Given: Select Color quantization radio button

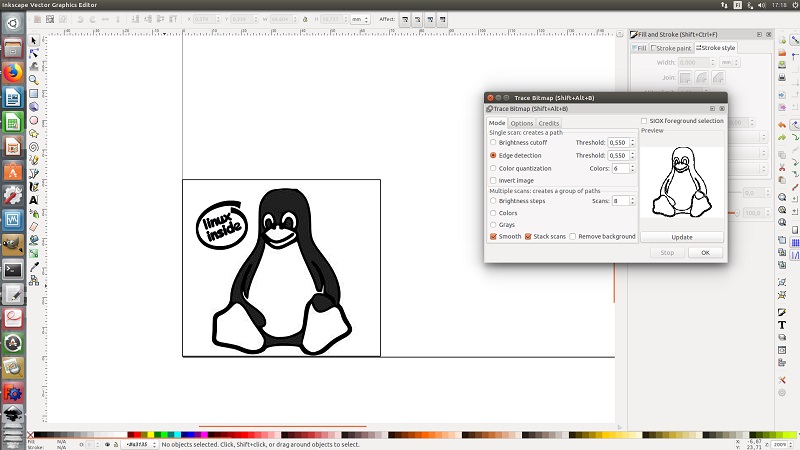Looking at the screenshot, I should click(493, 168).
